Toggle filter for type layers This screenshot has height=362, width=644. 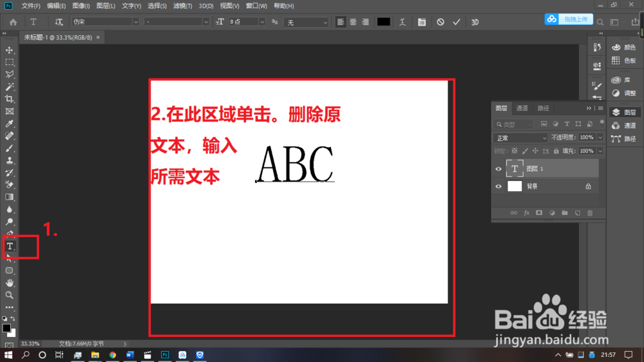point(567,124)
